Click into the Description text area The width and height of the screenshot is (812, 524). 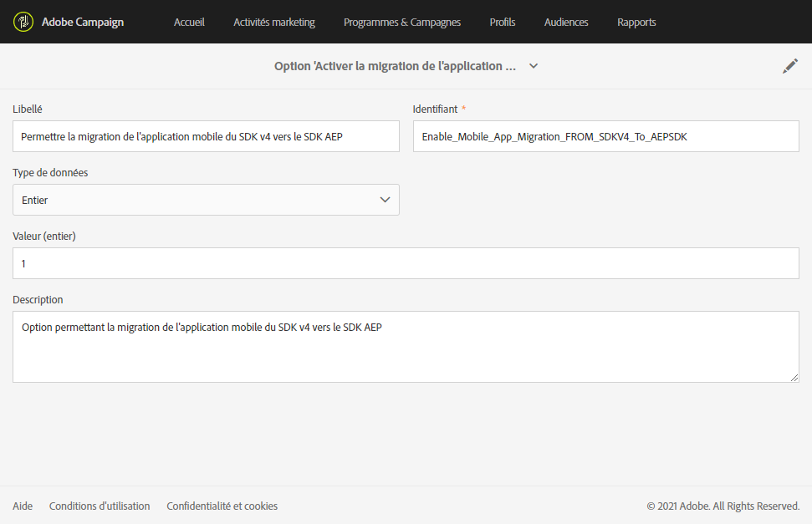click(406, 346)
